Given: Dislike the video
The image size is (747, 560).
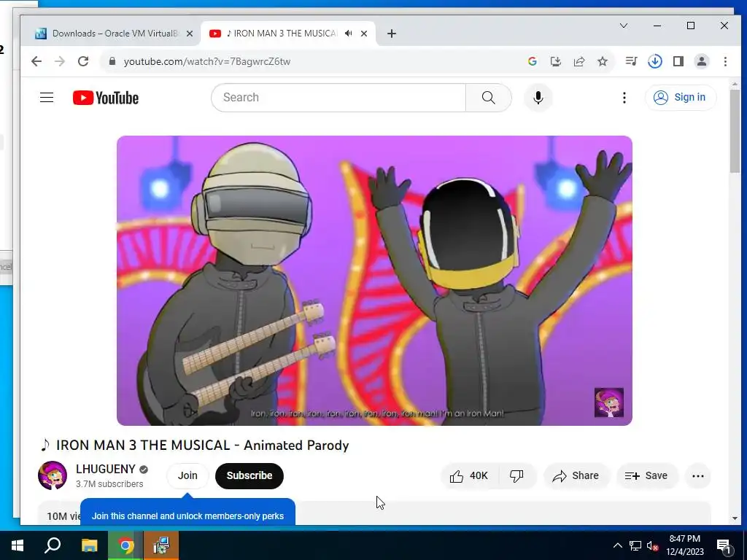Looking at the screenshot, I should coord(517,475).
